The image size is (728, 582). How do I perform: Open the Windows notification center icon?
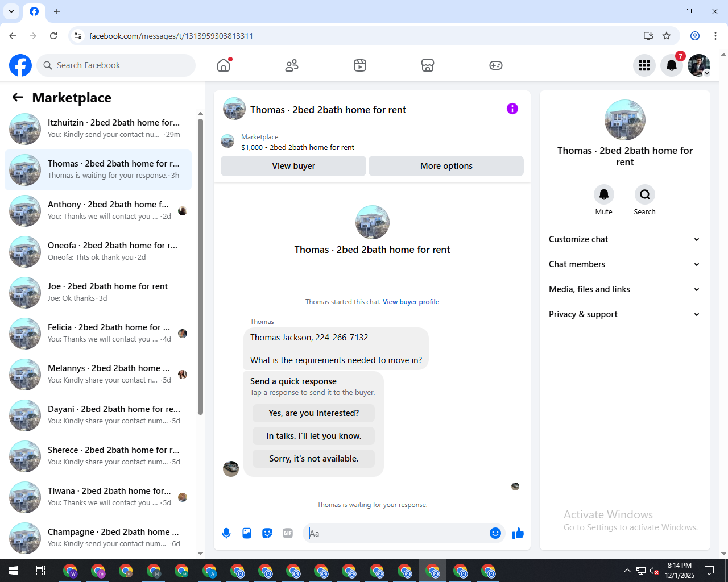click(709, 571)
